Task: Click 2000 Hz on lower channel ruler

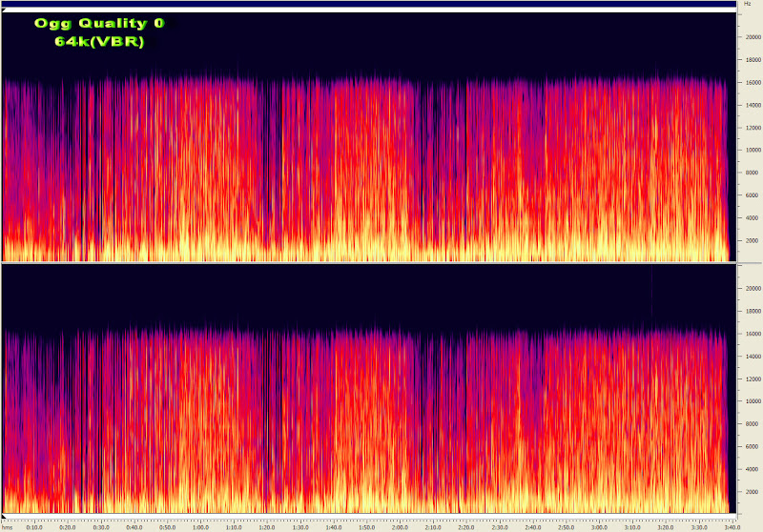Action: (752, 491)
